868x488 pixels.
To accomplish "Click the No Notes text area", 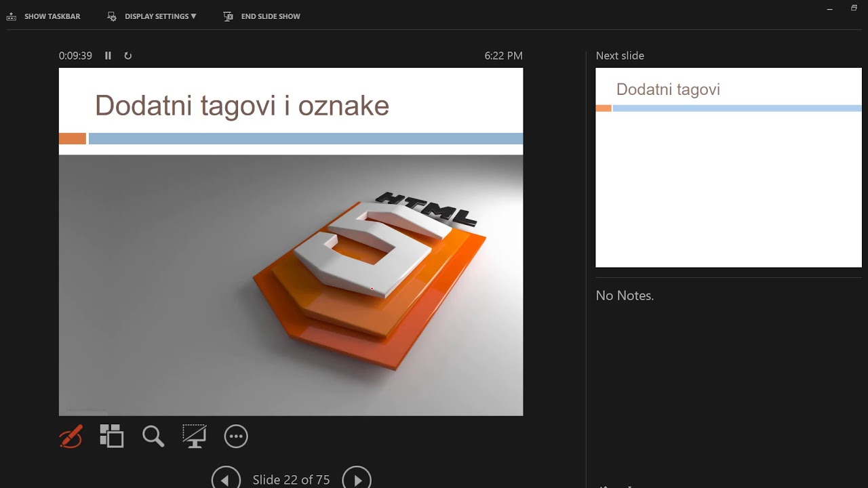I will [625, 296].
